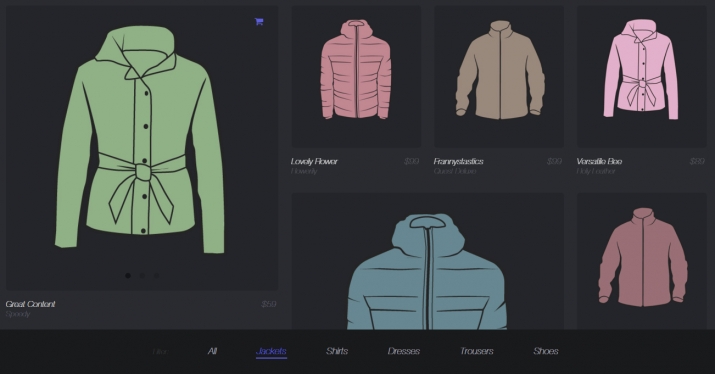Filter by Shoes

point(546,351)
